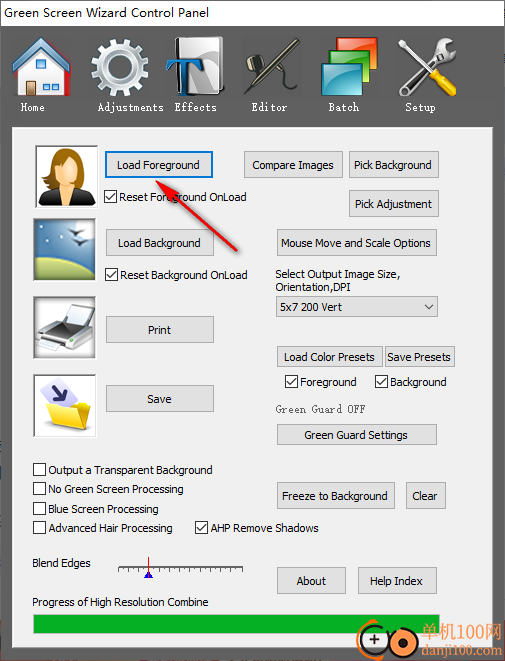The height and width of the screenshot is (661, 505).
Task: Open the Editor pen icon
Action: tap(272, 67)
